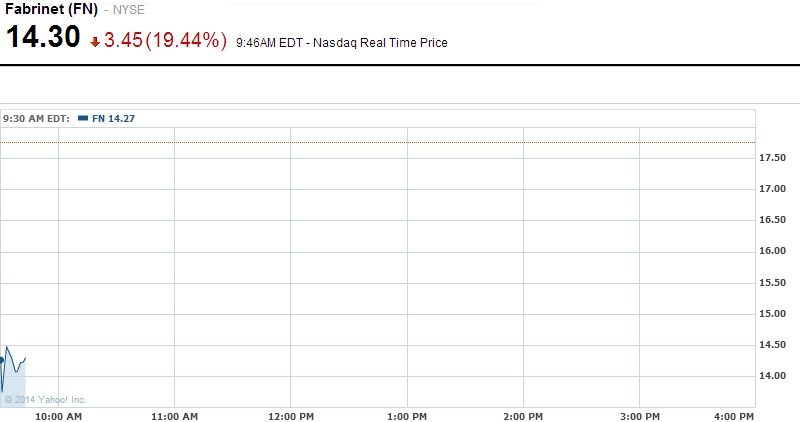Select the 12:00 PM time axis label
This screenshot has height=422, width=800.
pyautogui.click(x=291, y=414)
